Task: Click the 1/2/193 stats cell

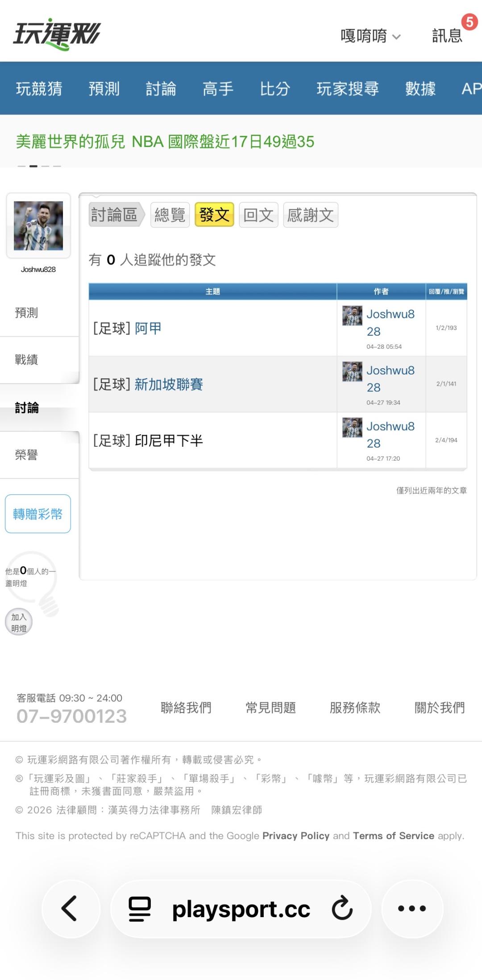Action: (446, 328)
